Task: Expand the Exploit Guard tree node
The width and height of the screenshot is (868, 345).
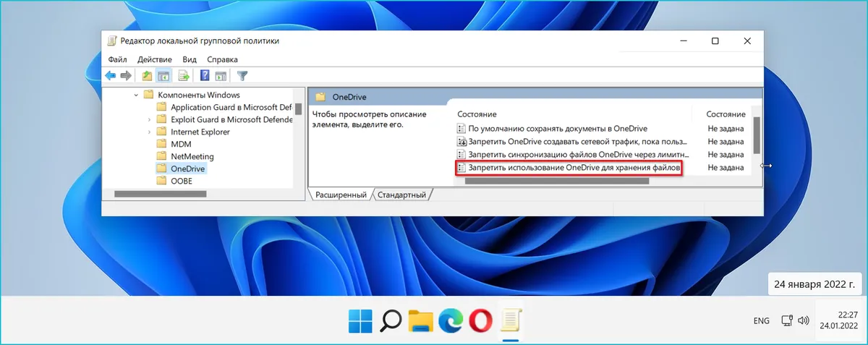Action: [149, 119]
